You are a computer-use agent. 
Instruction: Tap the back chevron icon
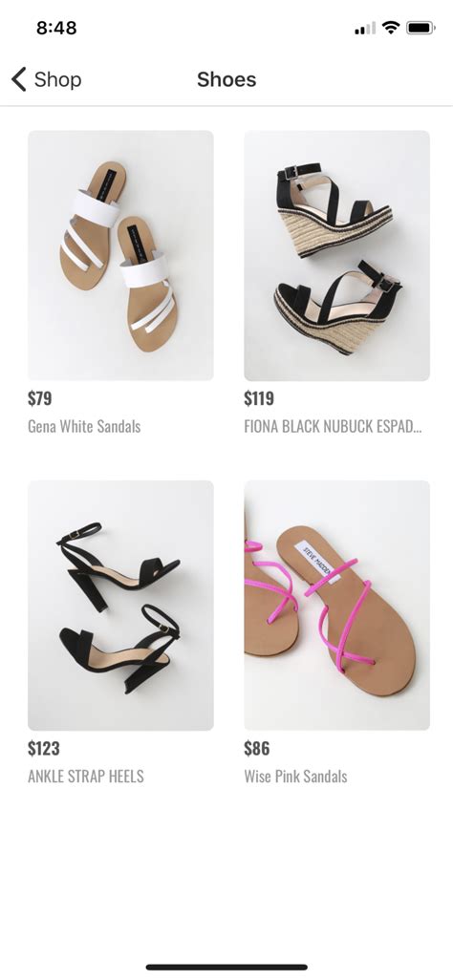point(19,79)
